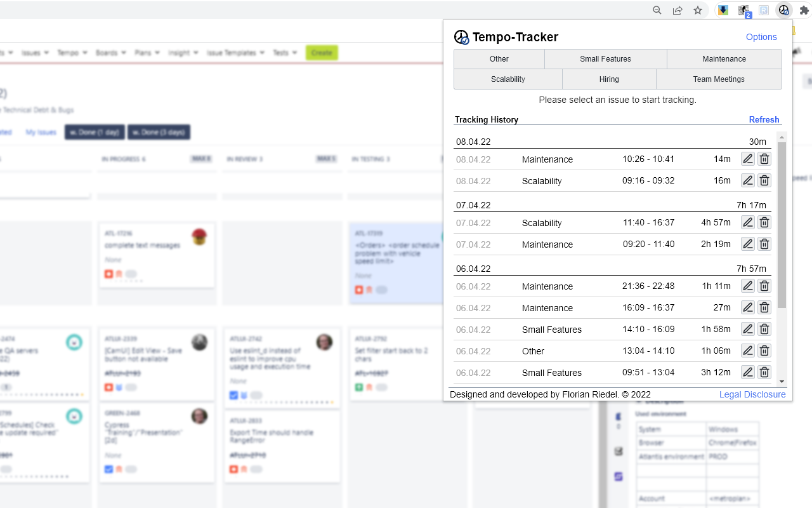
Task: Open the Tempo dropdown menu in Jira
Action: pos(71,53)
